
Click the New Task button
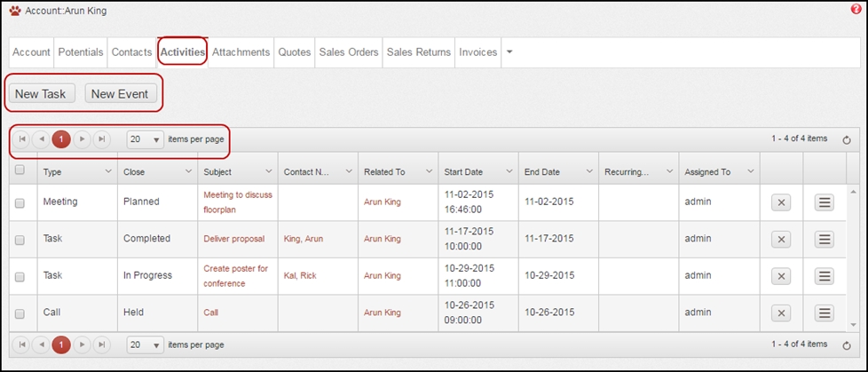41,93
